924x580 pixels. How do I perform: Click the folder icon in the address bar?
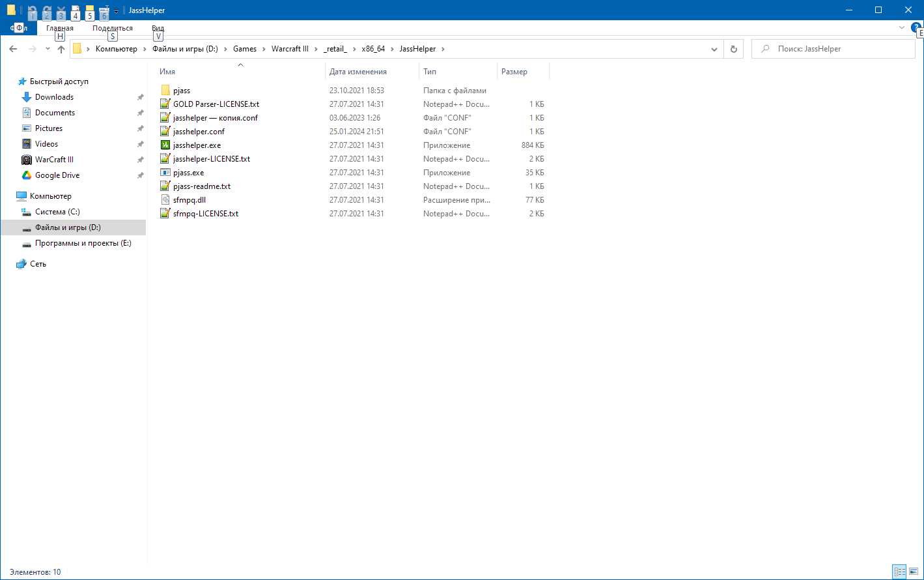point(77,49)
